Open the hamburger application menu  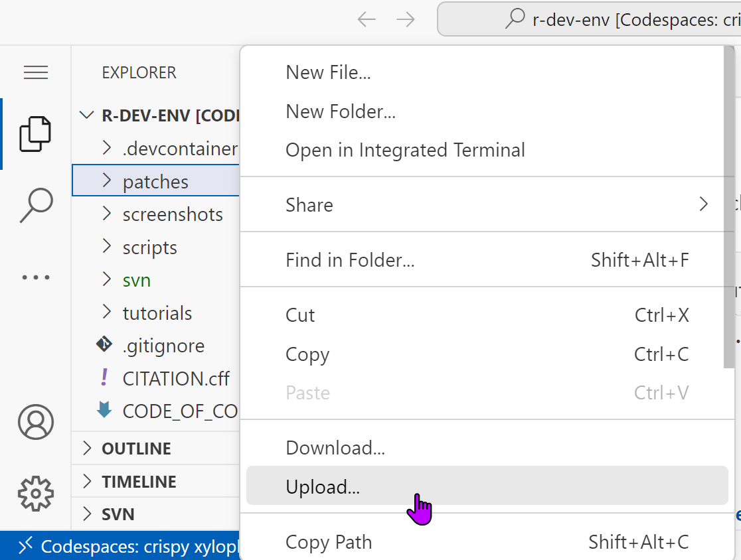tap(36, 72)
